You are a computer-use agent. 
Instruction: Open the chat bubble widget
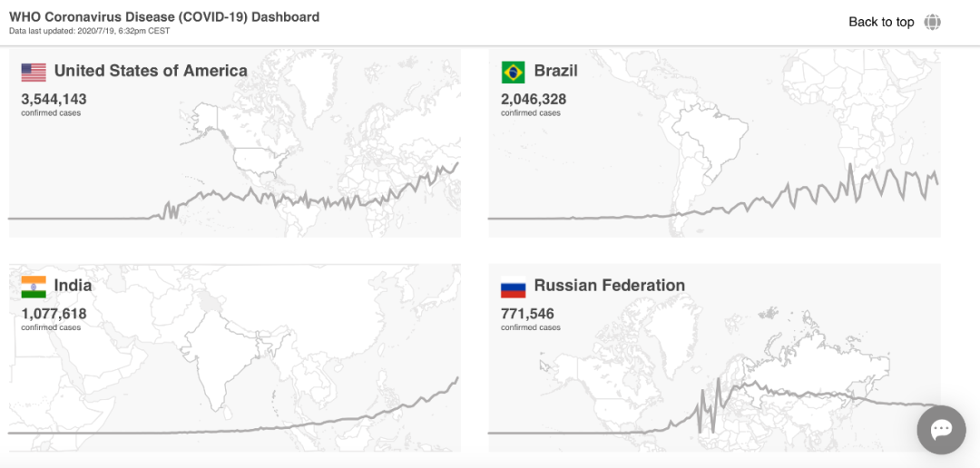(941, 429)
